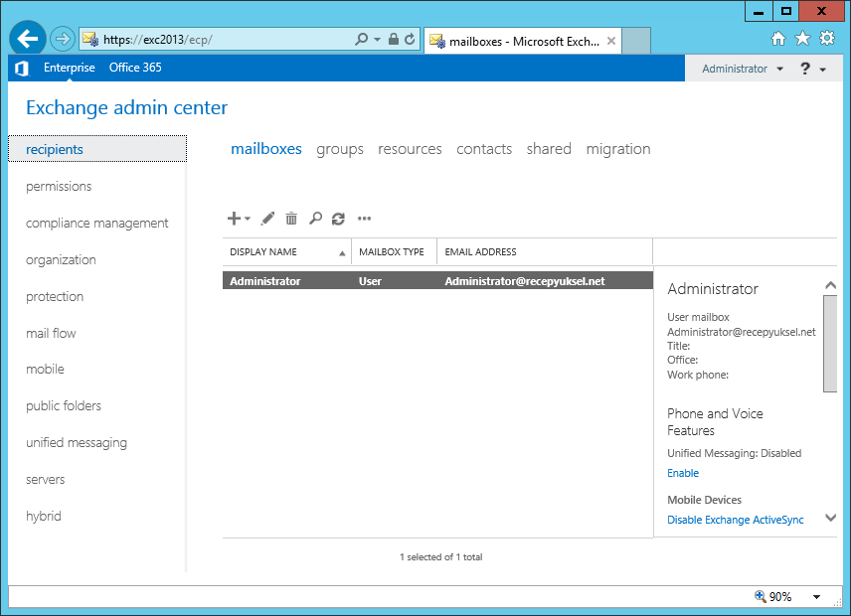Close the mailboxes browser tab

pos(611,41)
